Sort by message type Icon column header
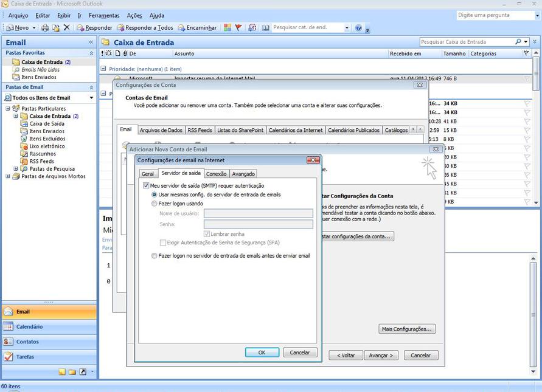This screenshot has width=542, height=392. 118,53
